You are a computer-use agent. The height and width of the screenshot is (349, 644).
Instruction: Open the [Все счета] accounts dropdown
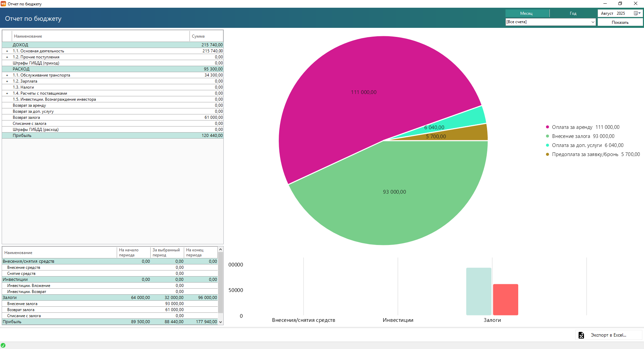(550, 22)
